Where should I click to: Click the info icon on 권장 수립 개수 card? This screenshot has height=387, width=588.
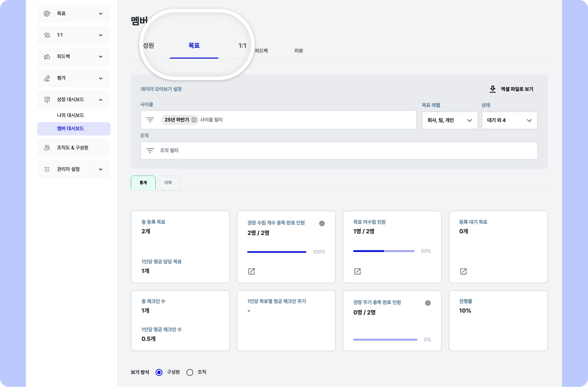tap(322, 223)
